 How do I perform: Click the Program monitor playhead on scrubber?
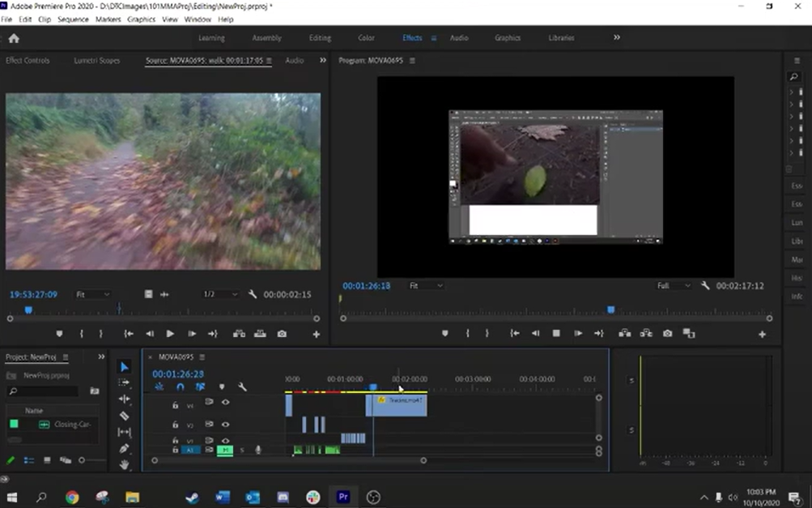[x=611, y=309]
